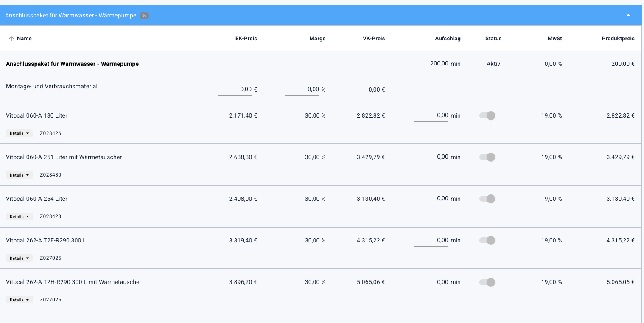Viewport: 644px width, 323px height.
Task: Toggle status of Vitocal 060-A 254 Liter
Action: [x=487, y=199]
